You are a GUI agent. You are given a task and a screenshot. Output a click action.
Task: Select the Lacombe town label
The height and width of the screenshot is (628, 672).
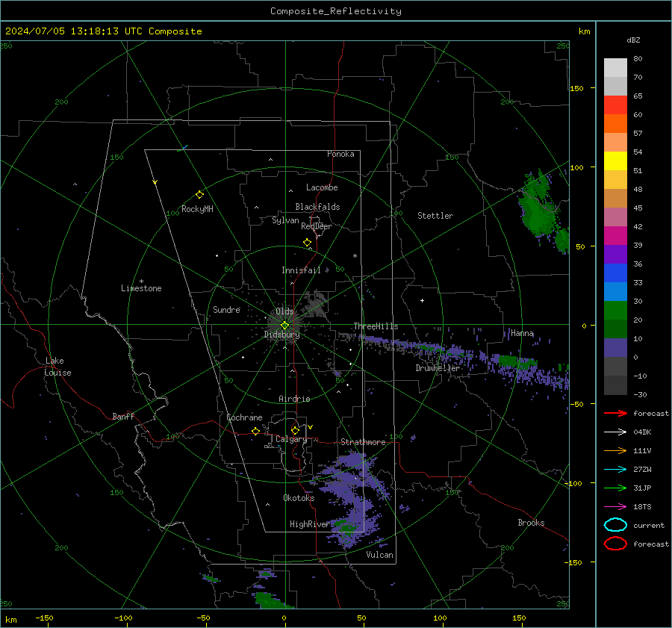tap(322, 187)
